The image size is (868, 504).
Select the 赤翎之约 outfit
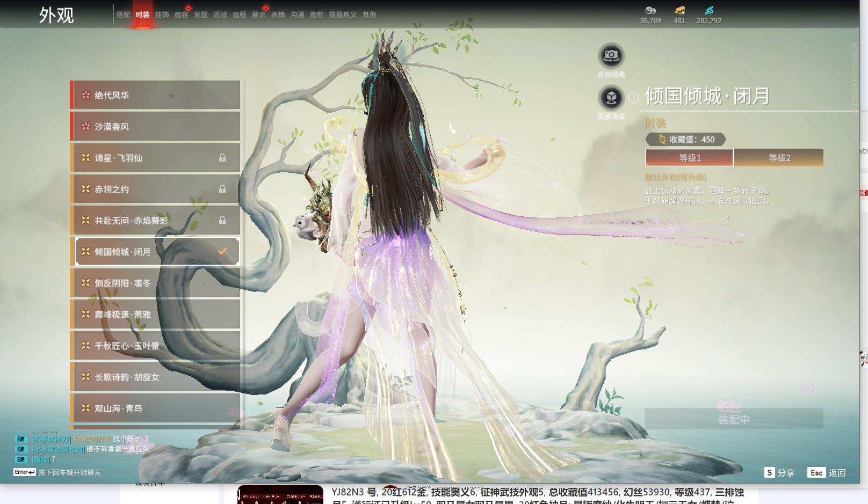(x=155, y=189)
